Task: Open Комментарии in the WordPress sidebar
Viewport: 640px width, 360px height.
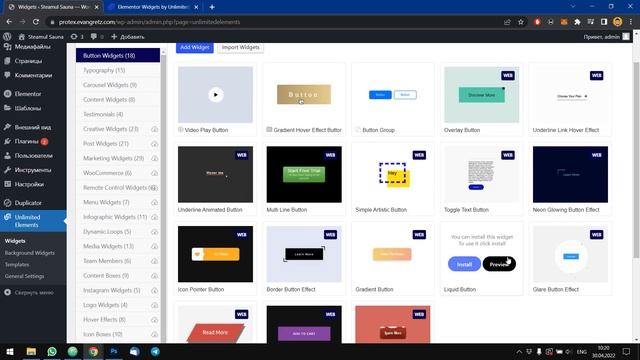Action: click(x=33, y=75)
